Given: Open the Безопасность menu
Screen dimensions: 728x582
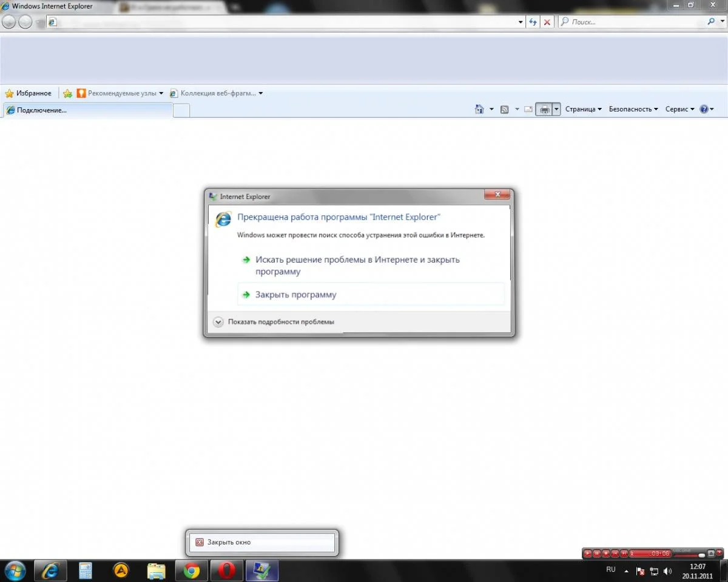Looking at the screenshot, I should click(x=634, y=109).
